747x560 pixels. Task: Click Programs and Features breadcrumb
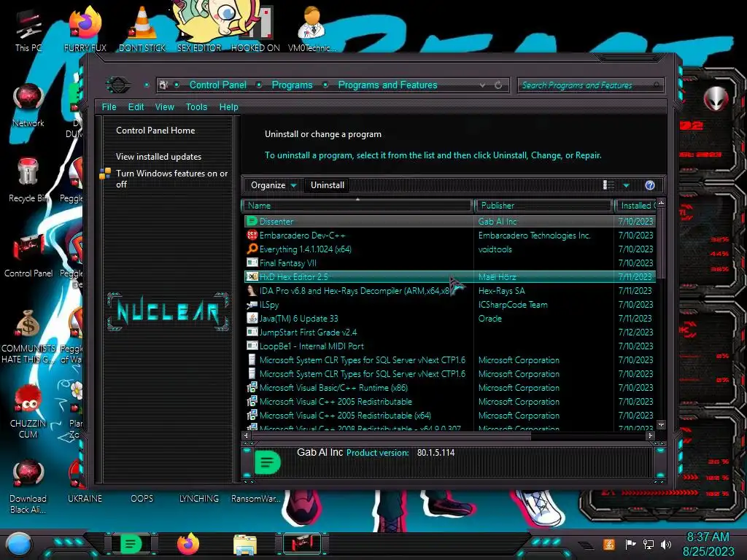[388, 85]
